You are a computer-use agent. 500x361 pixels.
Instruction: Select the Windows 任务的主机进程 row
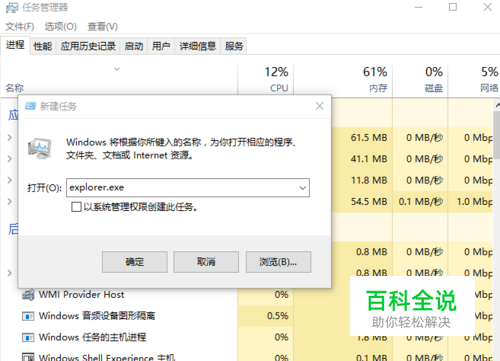click(x=247, y=337)
